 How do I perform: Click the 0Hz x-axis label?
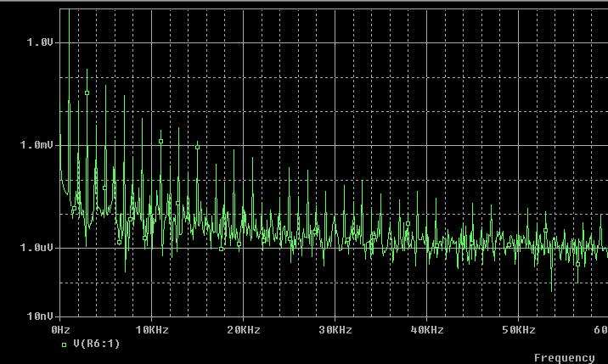point(61,329)
